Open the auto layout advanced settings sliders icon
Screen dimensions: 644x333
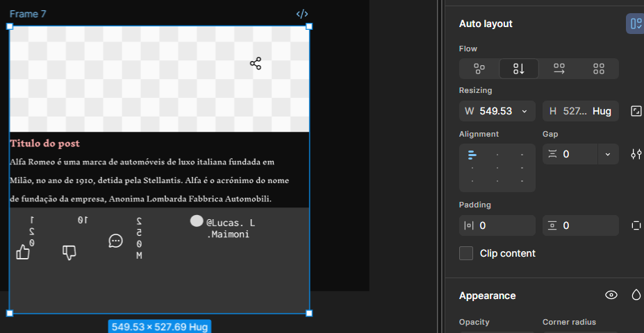636,154
